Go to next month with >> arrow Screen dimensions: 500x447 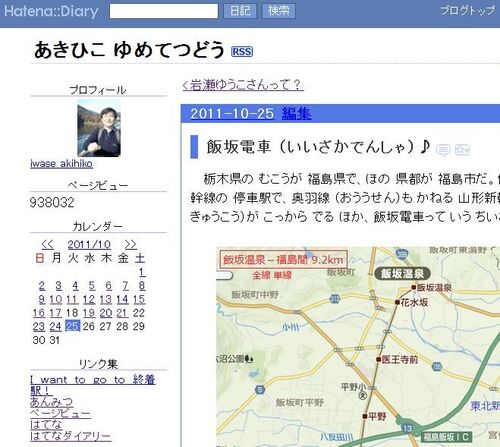(x=130, y=244)
